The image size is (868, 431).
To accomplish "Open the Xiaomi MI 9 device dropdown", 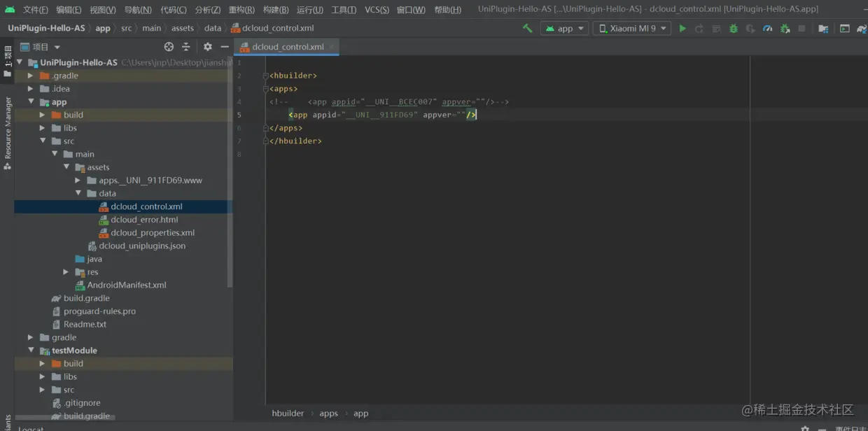I will coord(632,29).
